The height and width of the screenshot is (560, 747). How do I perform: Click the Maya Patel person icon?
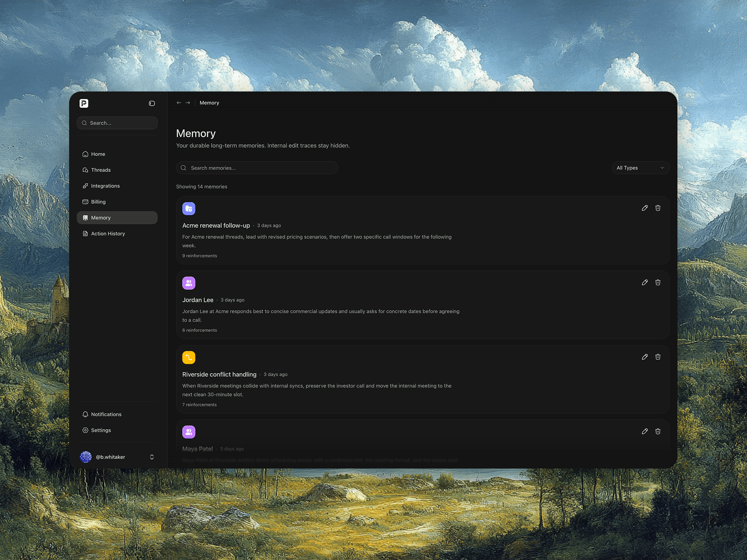[x=189, y=432]
